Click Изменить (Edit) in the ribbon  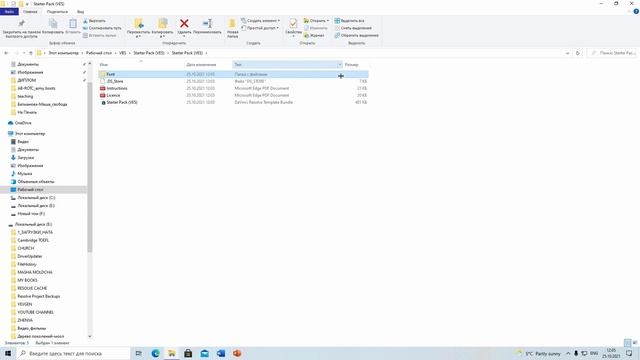[316, 28]
